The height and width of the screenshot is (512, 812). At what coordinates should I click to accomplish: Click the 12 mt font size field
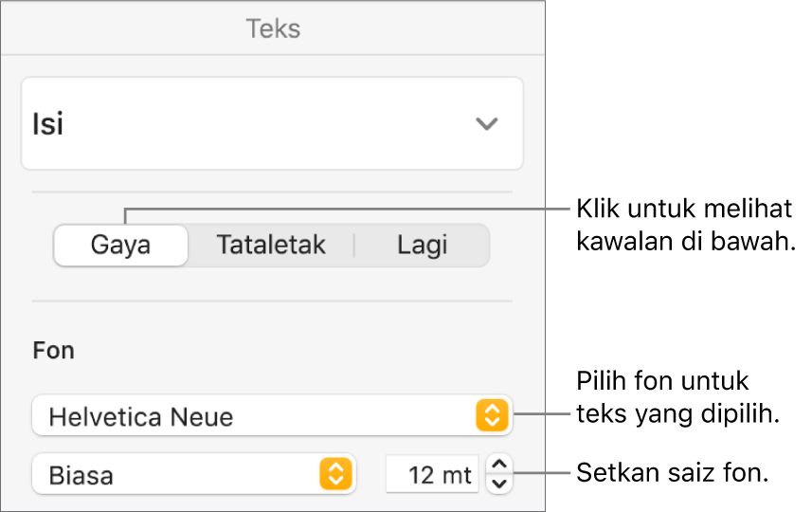[x=432, y=474]
